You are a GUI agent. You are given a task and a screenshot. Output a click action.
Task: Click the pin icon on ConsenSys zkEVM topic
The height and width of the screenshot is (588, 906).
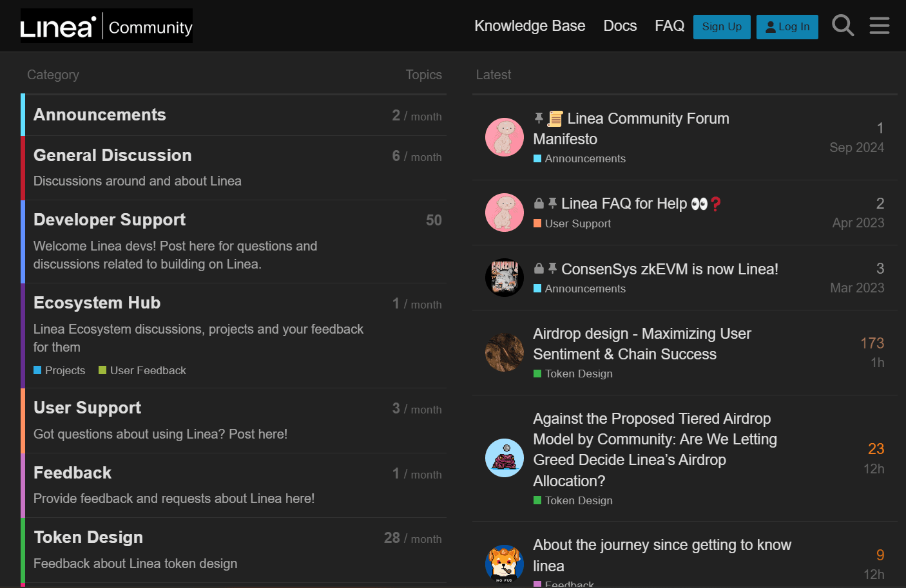(x=552, y=269)
